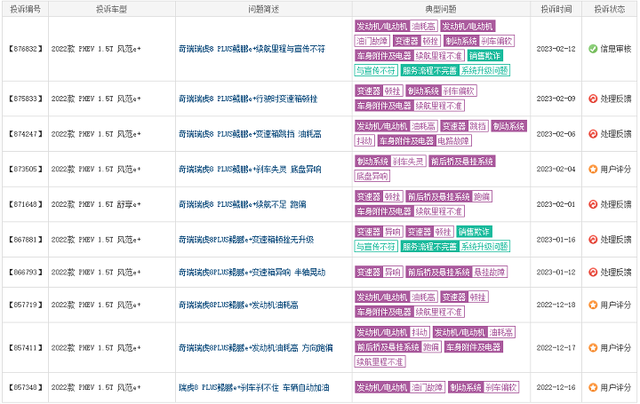Click the orange rating icon in row 857348
640x404 pixels.
pos(593,385)
